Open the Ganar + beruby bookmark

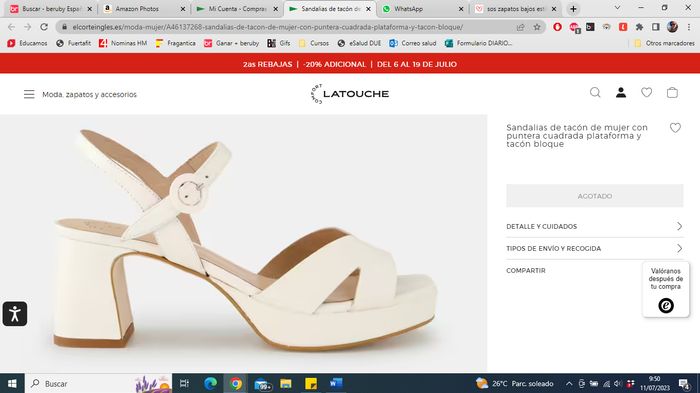click(232, 43)
